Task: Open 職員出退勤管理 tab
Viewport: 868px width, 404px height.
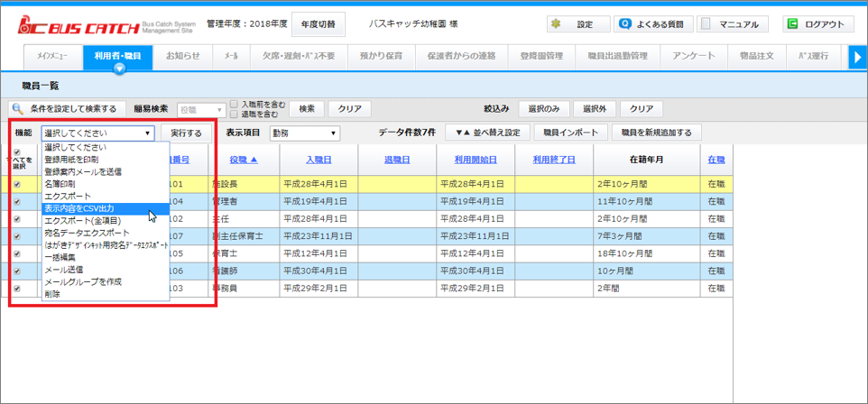Action: (x=616, y=57)
